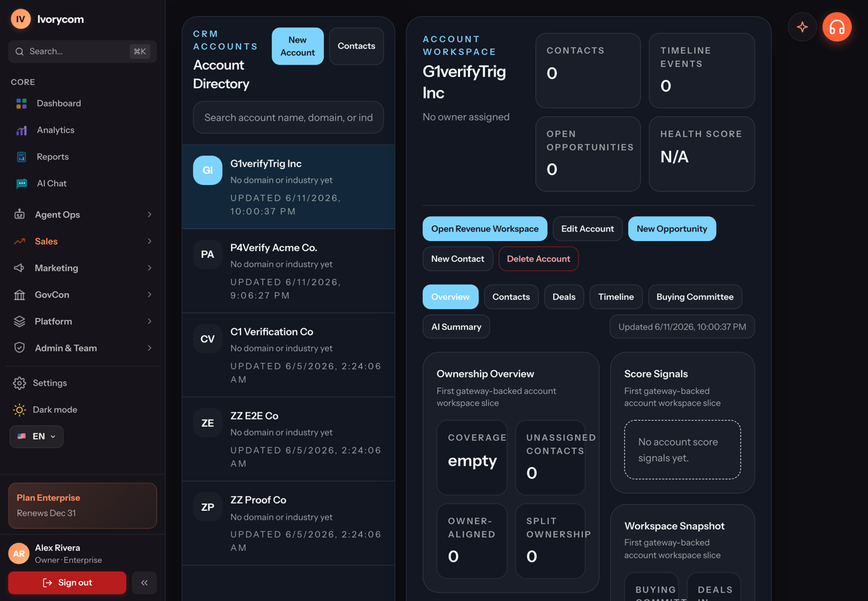Click the Edit Account button

(x=588, y=229)
